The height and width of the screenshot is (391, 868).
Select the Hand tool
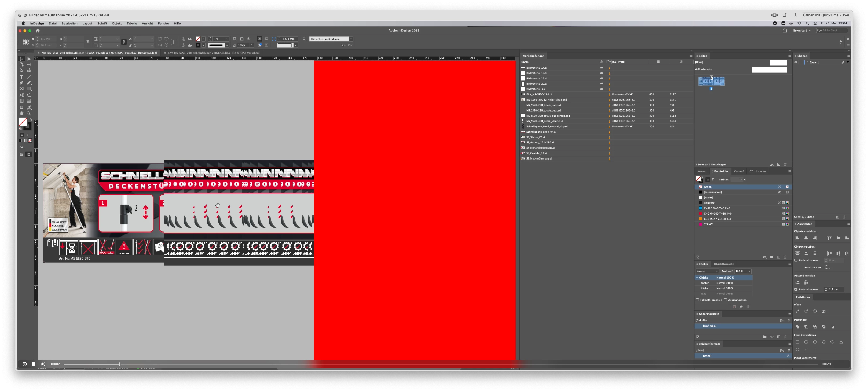coord(21,113)
